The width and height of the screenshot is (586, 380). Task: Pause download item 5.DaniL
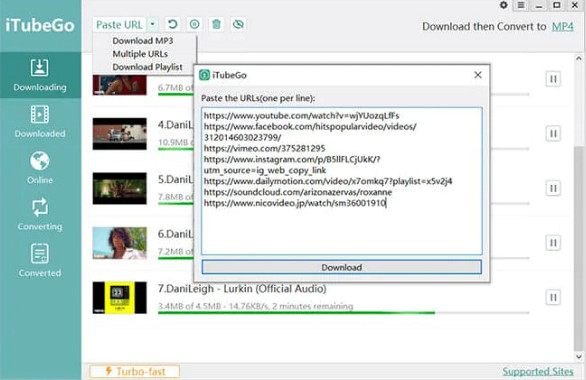coord(553,188)
